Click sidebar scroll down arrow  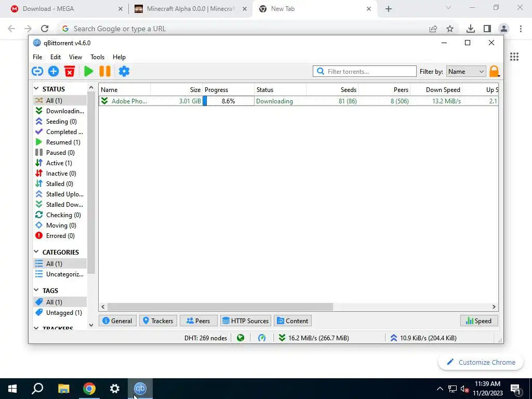[91, 325]
